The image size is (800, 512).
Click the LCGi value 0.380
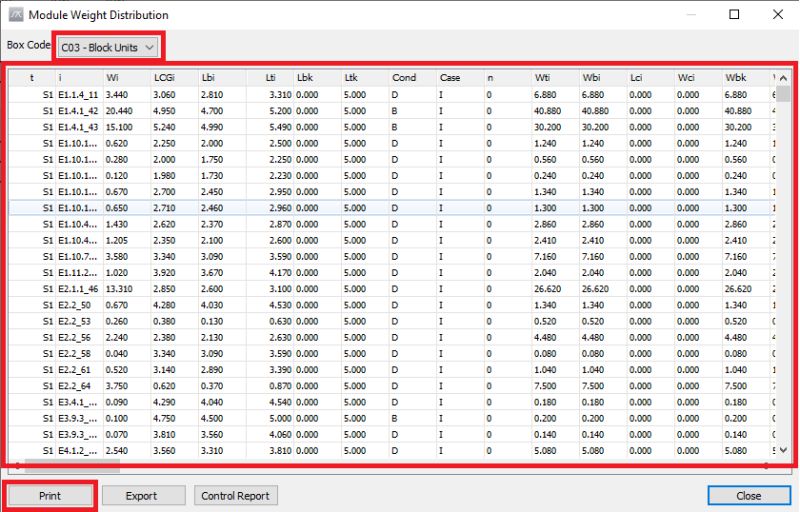coord(164,321)
